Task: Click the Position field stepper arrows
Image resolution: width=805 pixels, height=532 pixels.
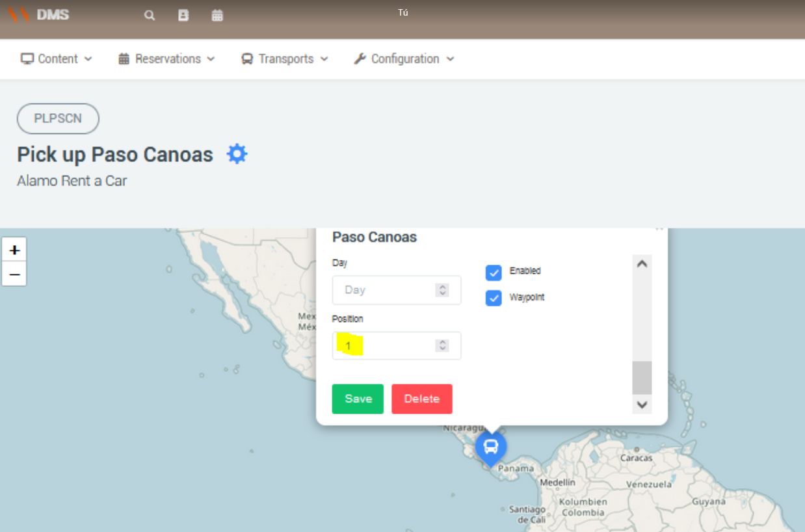Action: [443, 346]
